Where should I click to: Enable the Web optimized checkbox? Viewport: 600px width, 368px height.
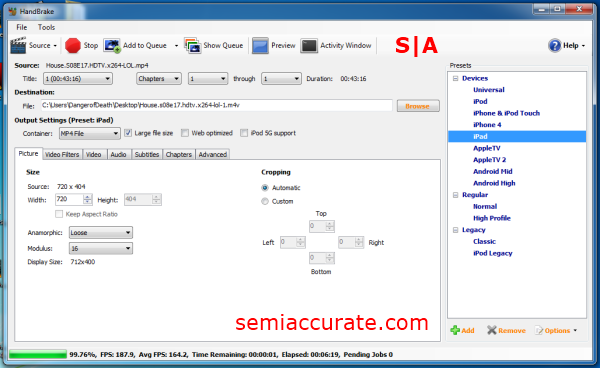click(185, 133)
